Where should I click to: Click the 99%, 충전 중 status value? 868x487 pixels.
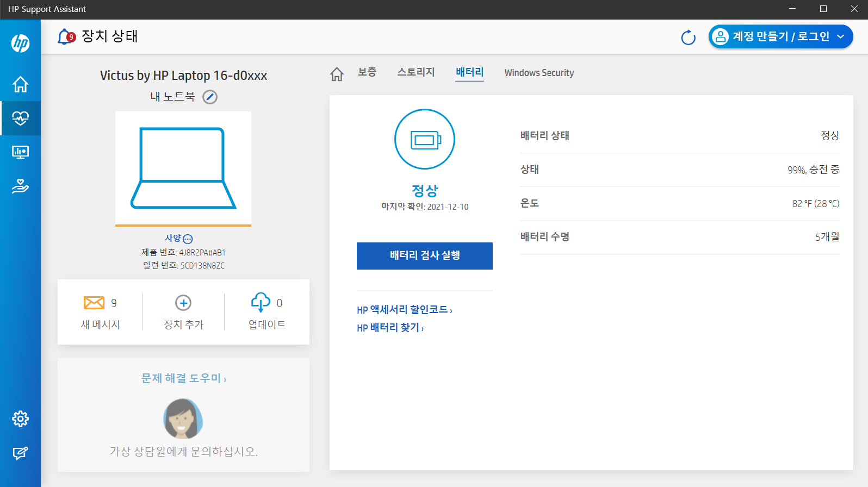pos(813,170)
